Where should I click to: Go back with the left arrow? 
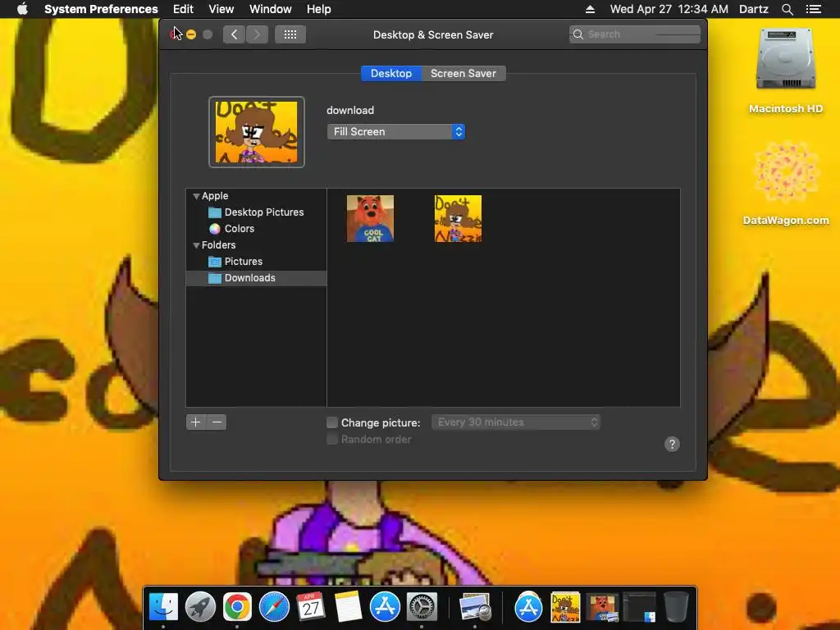[234, 34]
